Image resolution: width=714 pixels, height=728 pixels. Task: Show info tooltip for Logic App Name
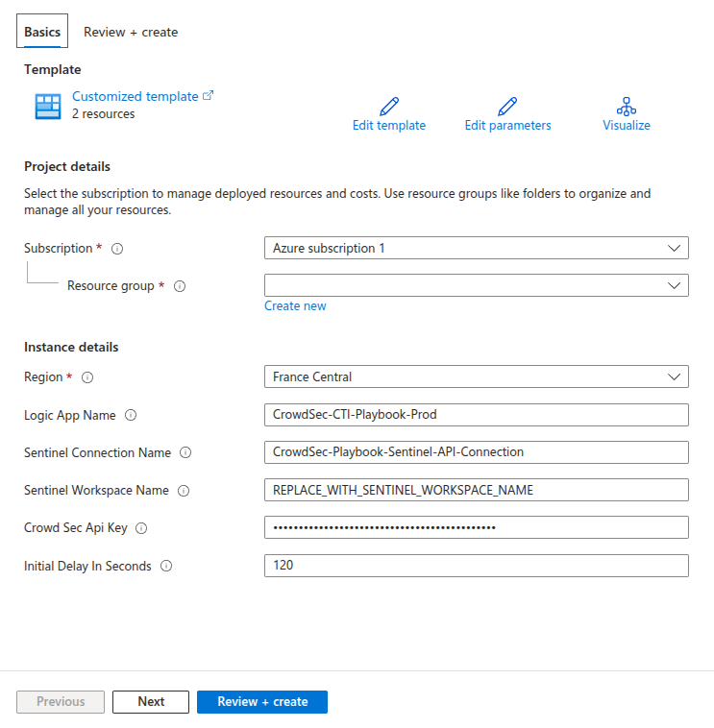click(131, 416)
